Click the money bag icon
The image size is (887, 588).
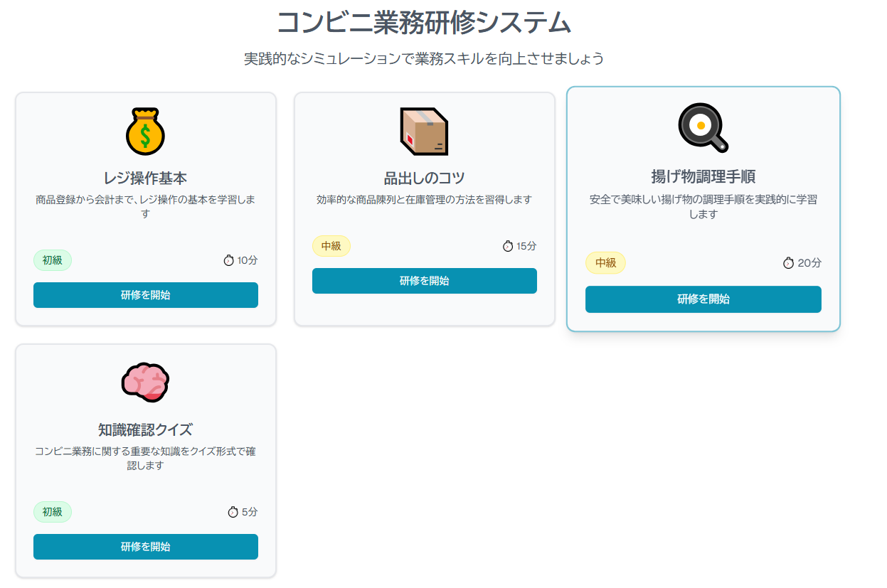pyautogui.click(x=145, y=132)
